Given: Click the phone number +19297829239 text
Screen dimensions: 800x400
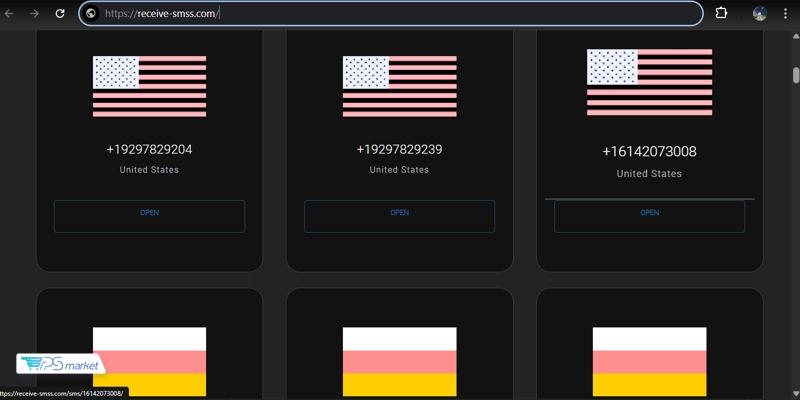Looking at the screenshot, I should point(399,150).
